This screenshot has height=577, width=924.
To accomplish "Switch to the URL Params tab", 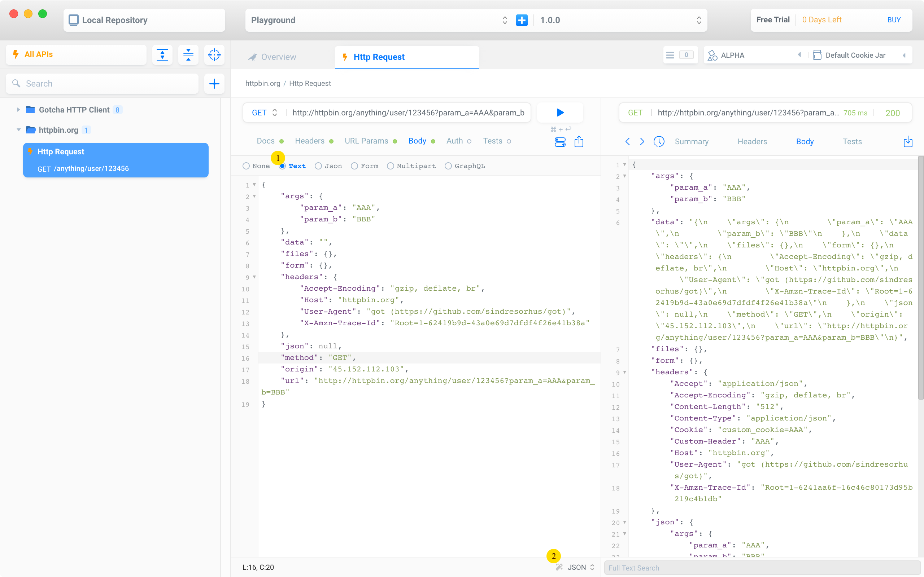I will (366, 141).
